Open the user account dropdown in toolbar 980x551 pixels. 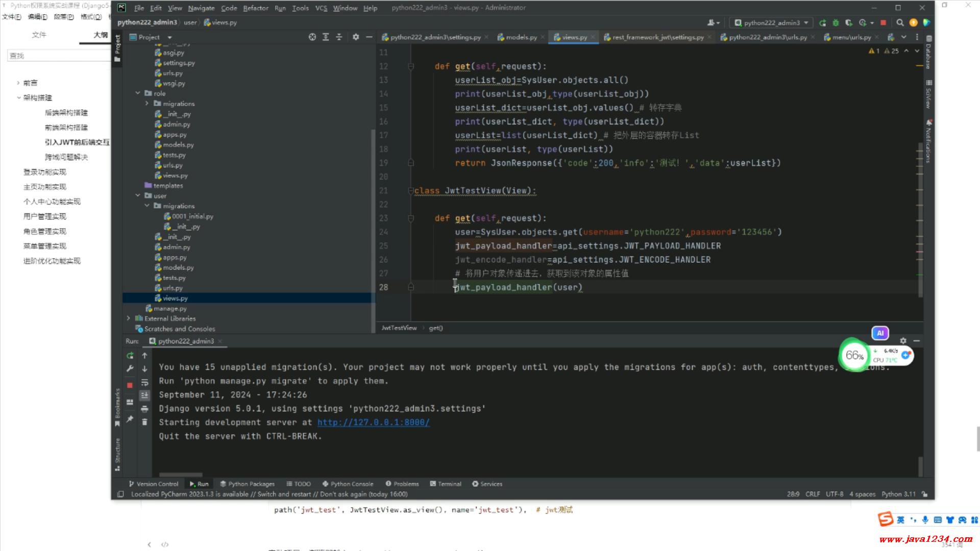pos(714,22)
